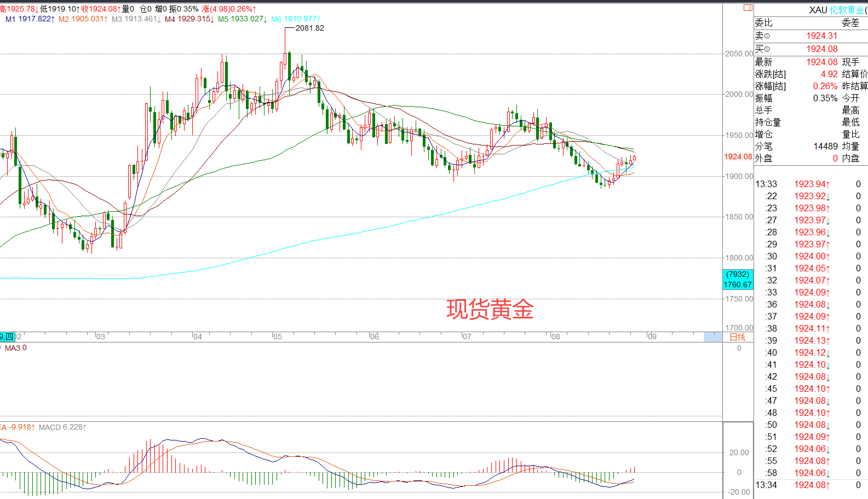
Task: Open the 日线 period selector
Action: [x=738, y=337]
